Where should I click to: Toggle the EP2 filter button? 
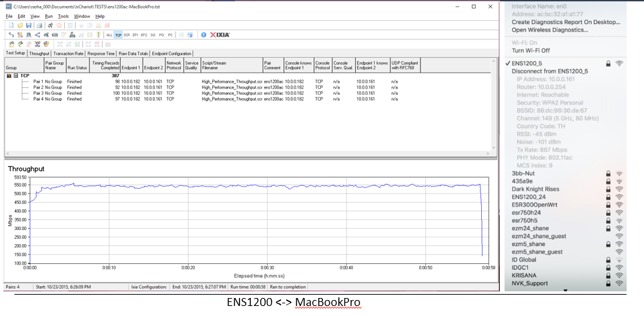click(x=143, y=35)
